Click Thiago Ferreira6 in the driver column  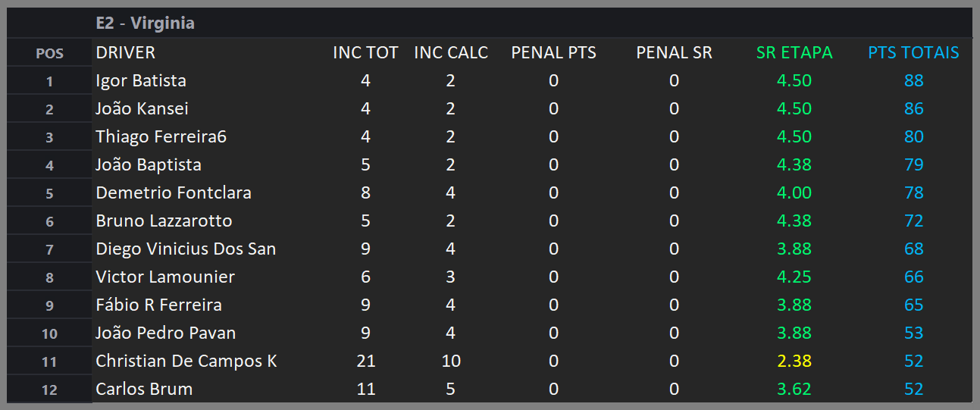(161, 136)
